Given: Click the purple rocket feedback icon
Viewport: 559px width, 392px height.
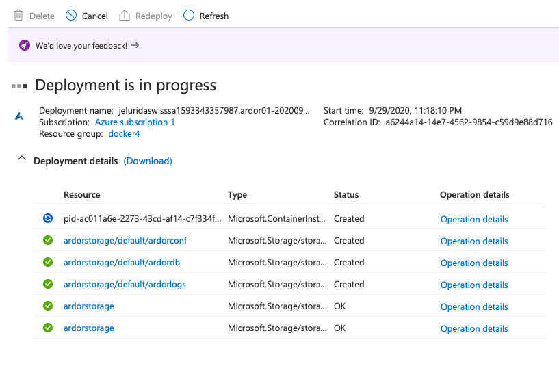Looking at the screenshot, I should (25, 45).
